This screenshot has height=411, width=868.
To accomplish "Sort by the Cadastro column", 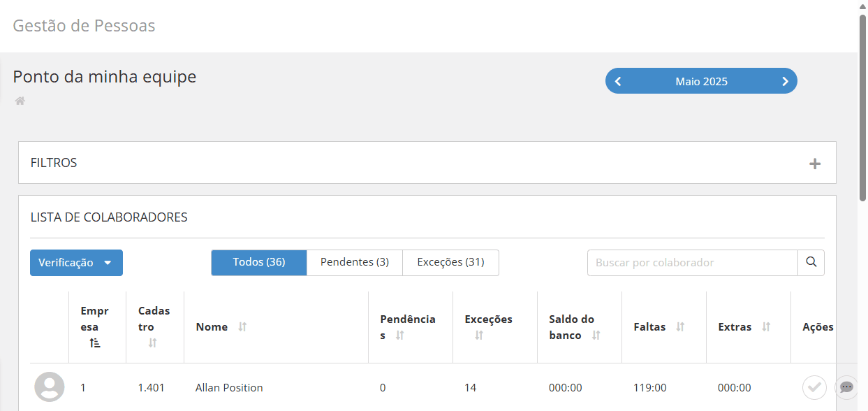I will click(x=152, y=342).
